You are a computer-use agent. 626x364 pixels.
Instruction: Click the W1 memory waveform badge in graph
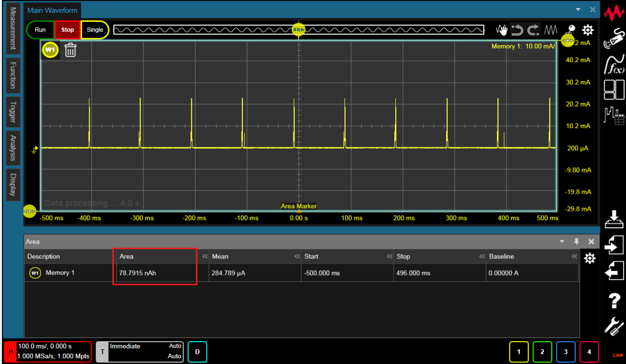click(x=51, y=50)
